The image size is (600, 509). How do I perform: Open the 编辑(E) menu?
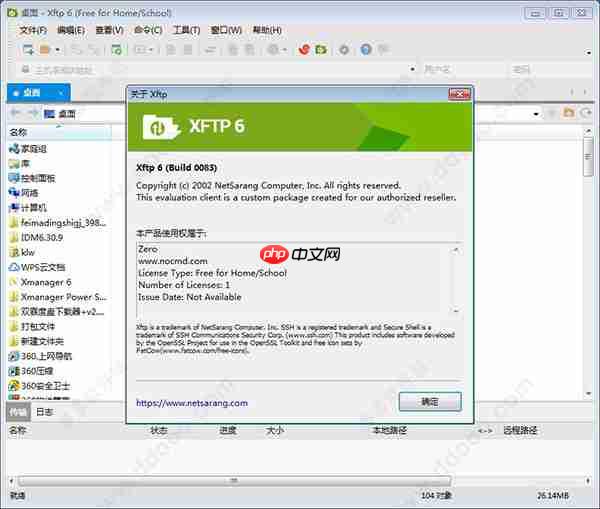(71, 30)
